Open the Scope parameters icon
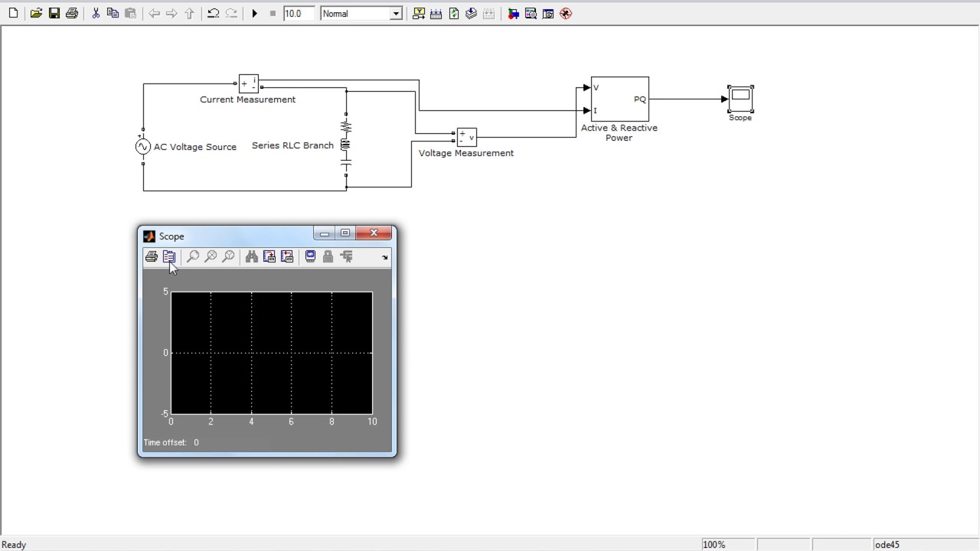The height and width of the screenshot is (551, 980). 169,257
